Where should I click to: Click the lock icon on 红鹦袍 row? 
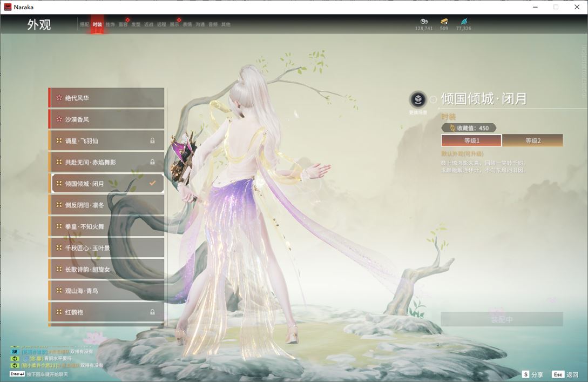pyautogui.click(x=152, y=312)
